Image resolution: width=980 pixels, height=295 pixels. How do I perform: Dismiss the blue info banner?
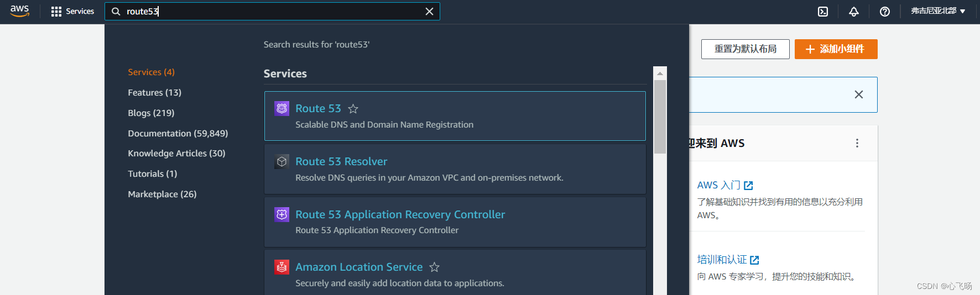point(859,94)
